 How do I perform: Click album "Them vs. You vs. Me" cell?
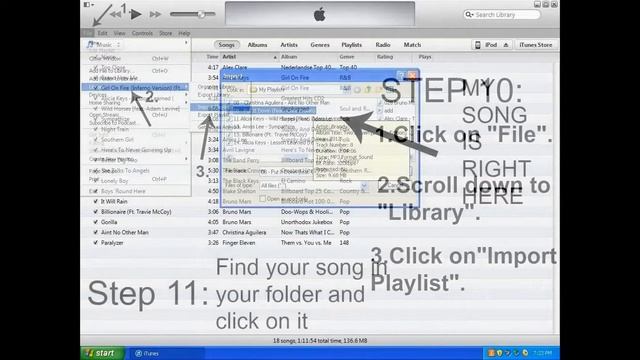pyautogui.click(x=306, y=243)
